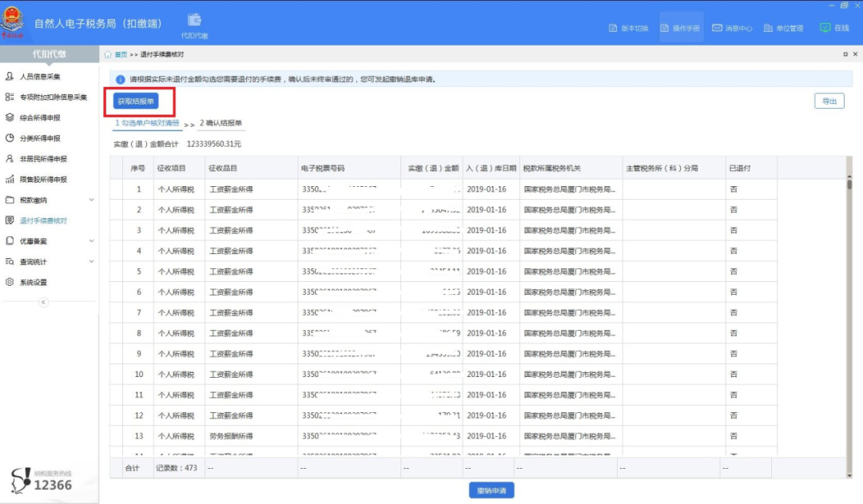Go to 非居民所得申报 in sidebar
This screenshot has width=863, height=504.
pyautogui.click(x=43, y=158)
